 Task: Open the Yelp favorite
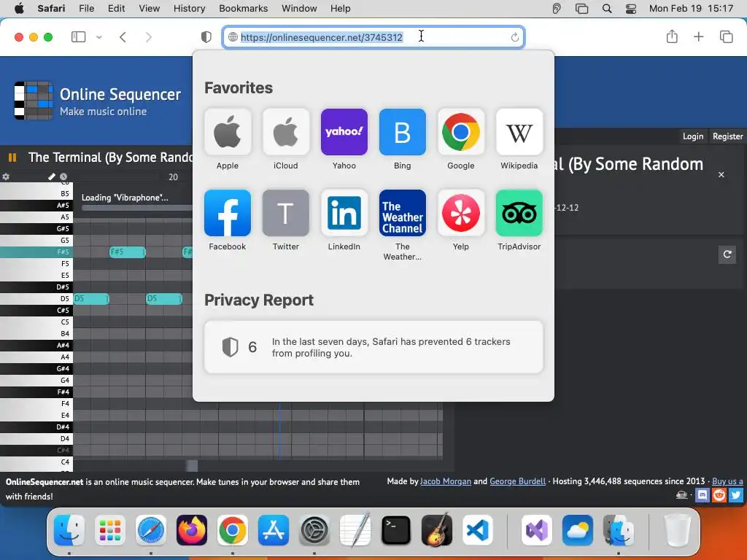461,213
